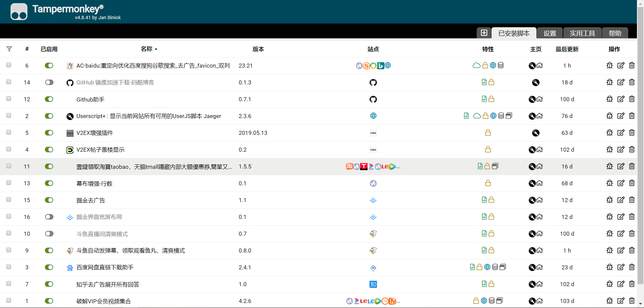Delete the Github助手 script via trash icon

point(632,99)
